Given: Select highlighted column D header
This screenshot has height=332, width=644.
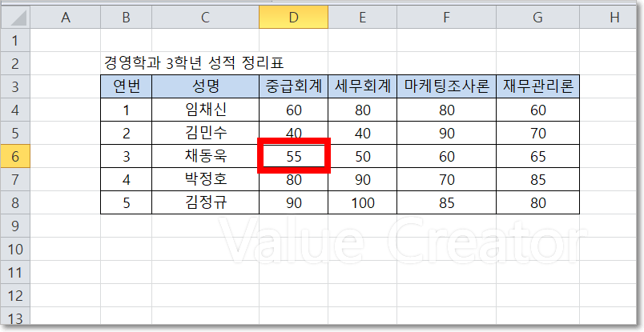Looking at the screenshot, I should 294,18.
